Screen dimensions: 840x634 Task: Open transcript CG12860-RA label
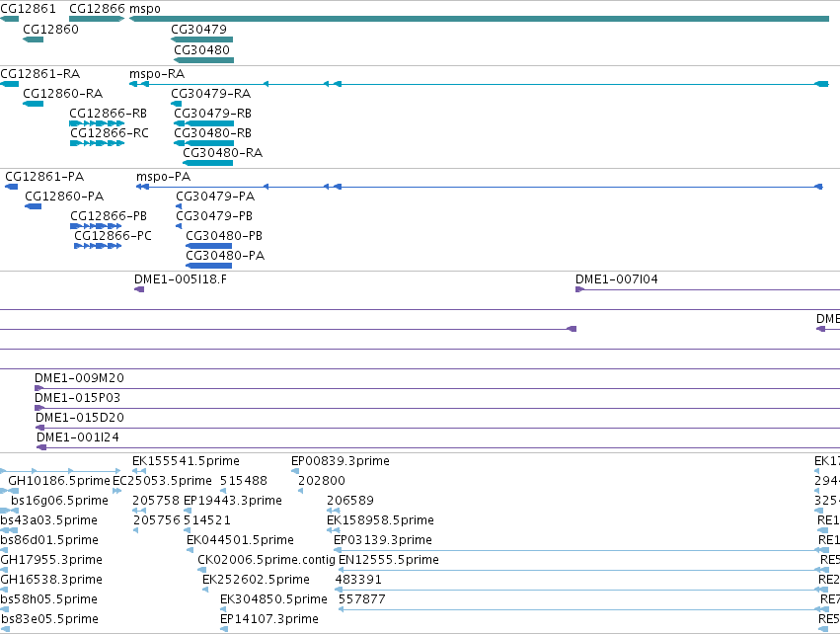(x=62, y=93)
